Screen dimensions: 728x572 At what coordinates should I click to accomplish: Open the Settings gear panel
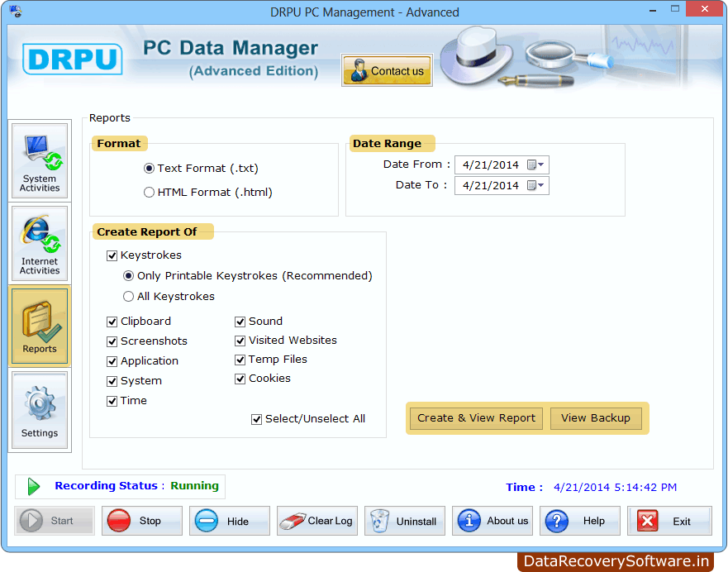pos(40,410)
